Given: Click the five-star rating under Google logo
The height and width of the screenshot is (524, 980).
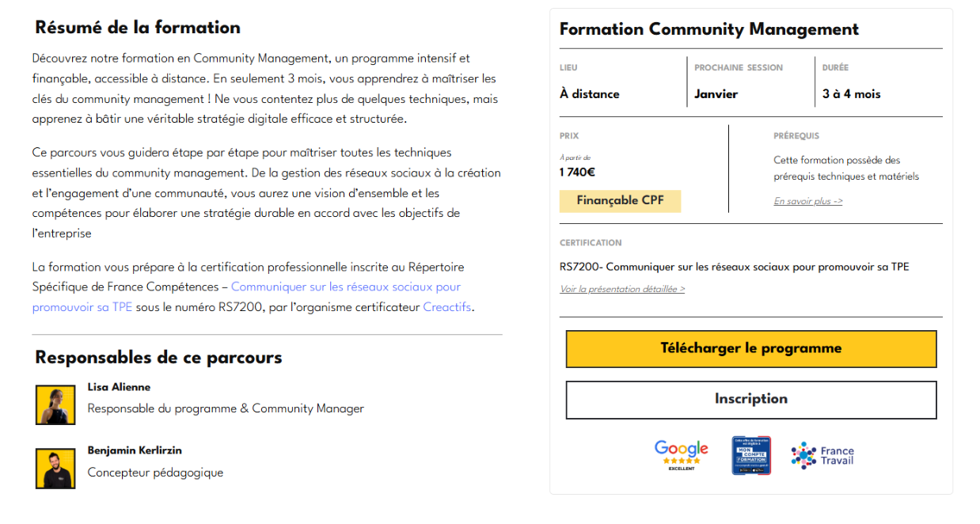Looking at the screenshot, I should coord(681,460).
